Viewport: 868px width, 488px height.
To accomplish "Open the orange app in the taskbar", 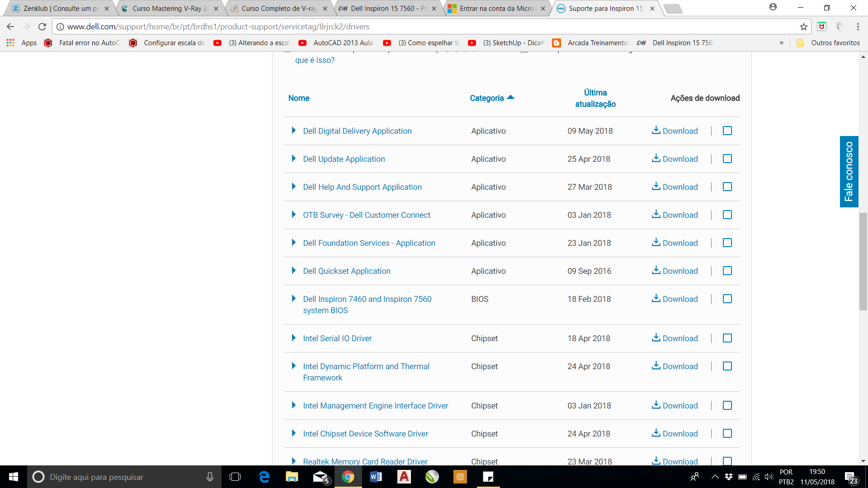I will click(460, 477).
